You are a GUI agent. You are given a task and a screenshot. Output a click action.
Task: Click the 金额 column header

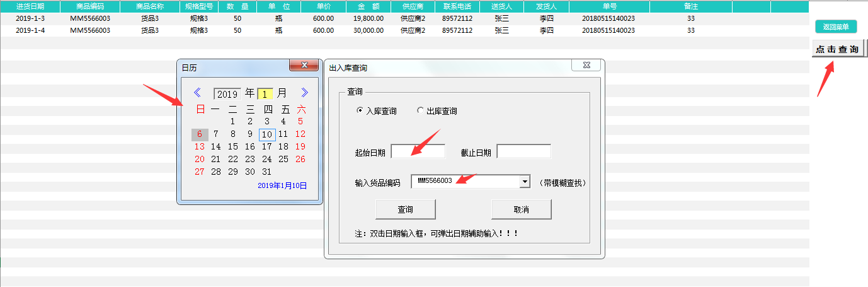tap(368, 6)
